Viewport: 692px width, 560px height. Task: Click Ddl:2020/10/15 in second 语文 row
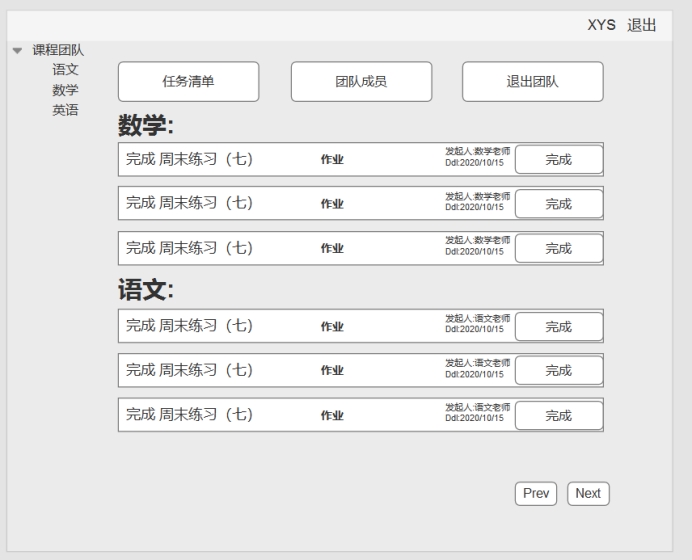coord(474,374)
